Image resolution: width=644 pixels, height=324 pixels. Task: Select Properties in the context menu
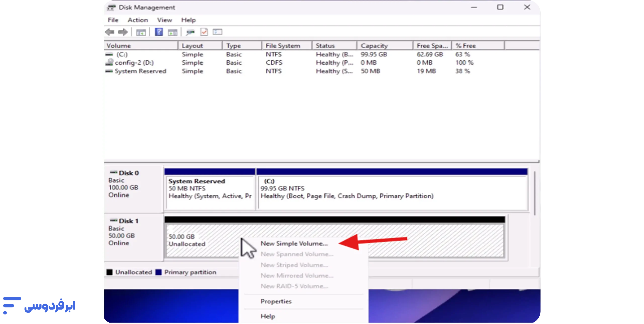pos(276,301)
